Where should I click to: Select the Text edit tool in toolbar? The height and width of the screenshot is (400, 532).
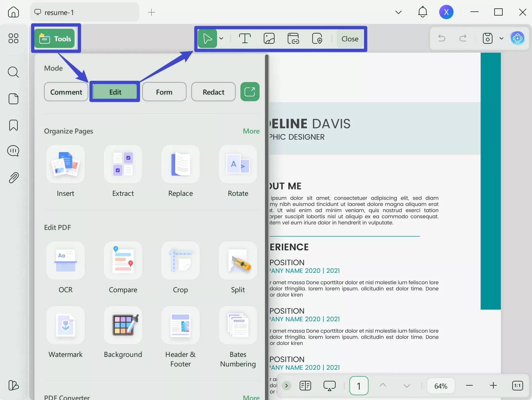245,39
